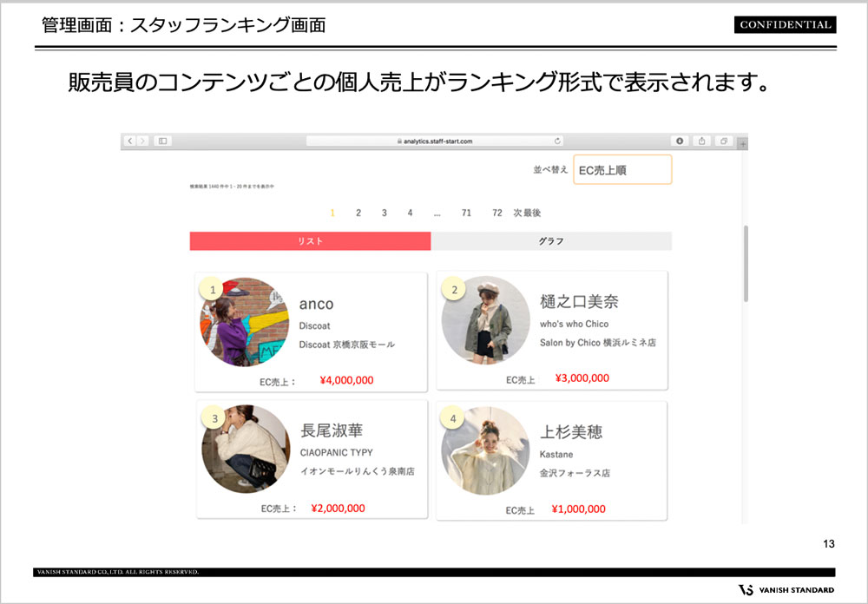Click the rank 4 badge

(453, 418)
